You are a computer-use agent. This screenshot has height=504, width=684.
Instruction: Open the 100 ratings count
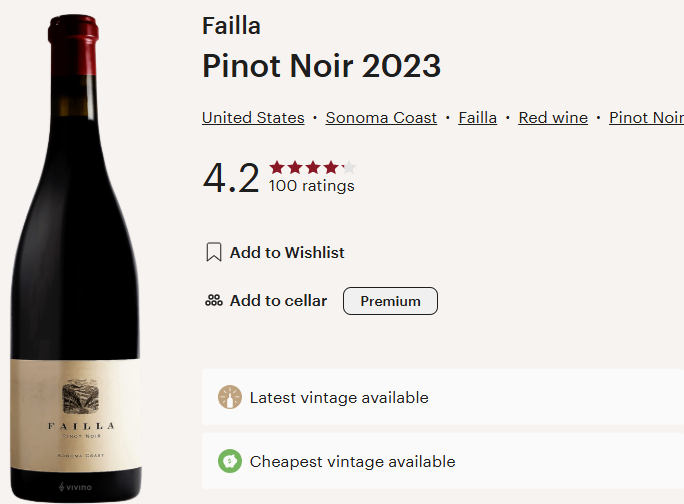click(x=311, y=185)
